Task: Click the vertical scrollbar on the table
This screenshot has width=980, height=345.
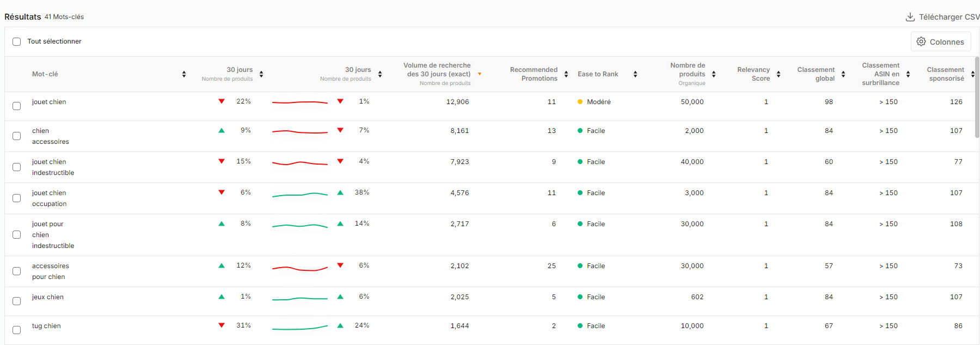Action: coord(977,97)
